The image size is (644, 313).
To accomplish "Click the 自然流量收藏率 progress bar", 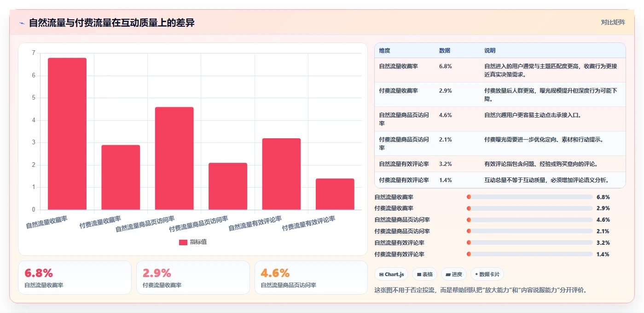I will point(530,197).
